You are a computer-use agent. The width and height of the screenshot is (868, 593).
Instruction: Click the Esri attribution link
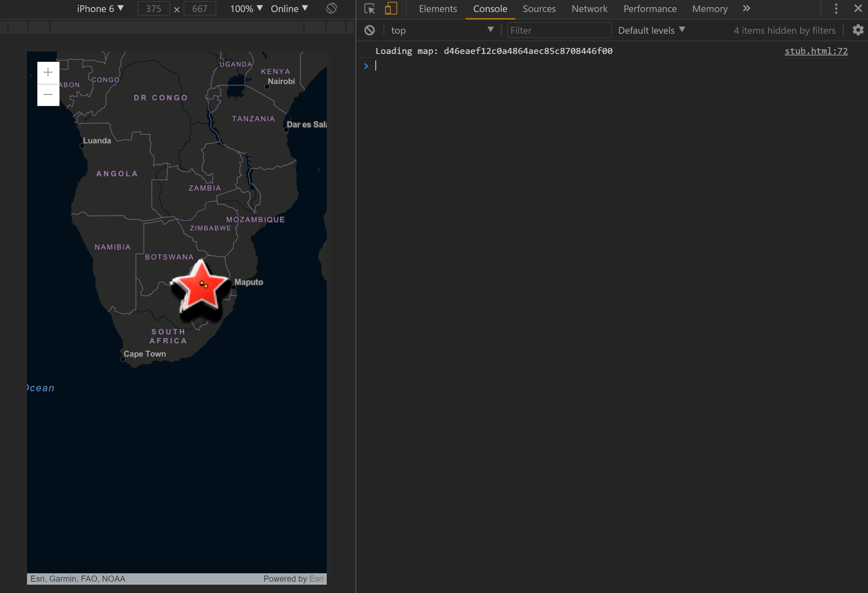[315, 578]
